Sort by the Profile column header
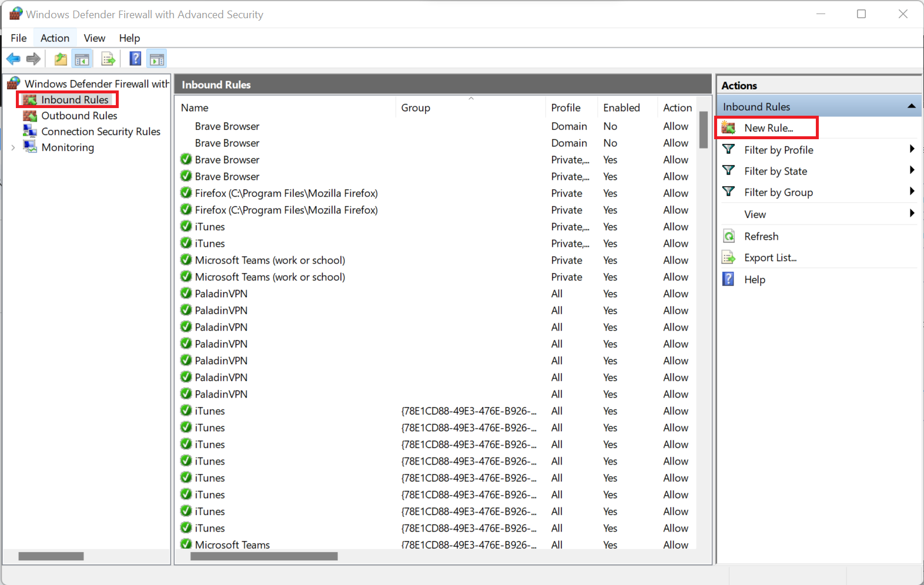The height and width of the screenshot is (585, 924). pyautogui.click(x=572, y=107)
